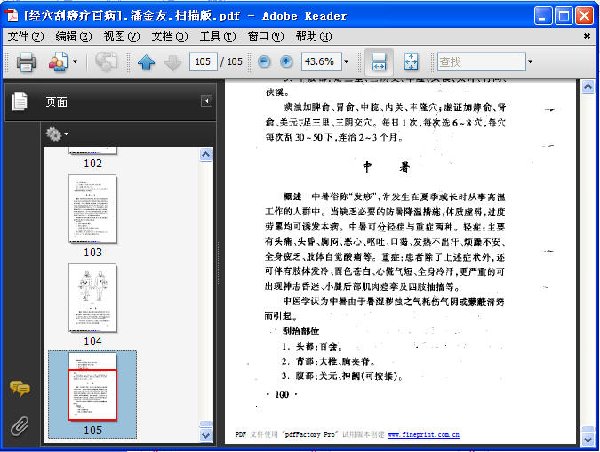Minimize the Adobe Reader window
Image resolution: width=600 pixels, height=452 pixels.
(543, 16)
